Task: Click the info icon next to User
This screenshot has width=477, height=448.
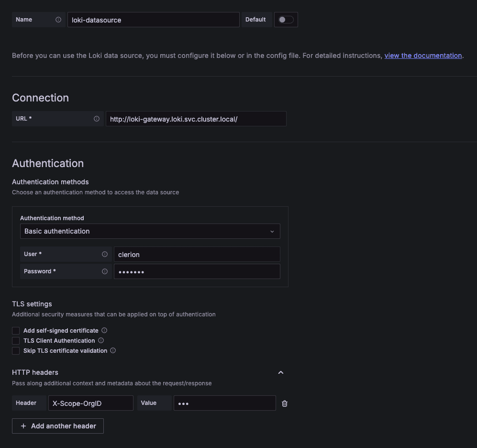Action: pos(105,254)
